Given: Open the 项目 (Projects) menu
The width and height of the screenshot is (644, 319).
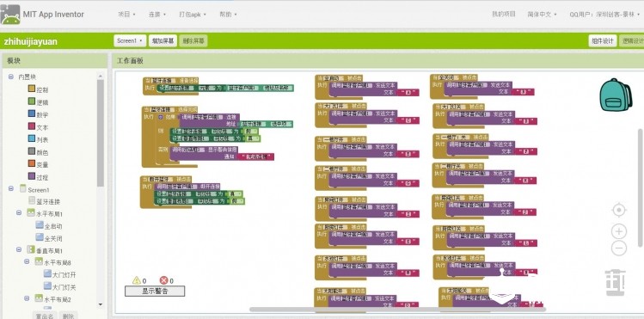Looking at the screenshot, I should pyautogui.click(x=126, y=15).
